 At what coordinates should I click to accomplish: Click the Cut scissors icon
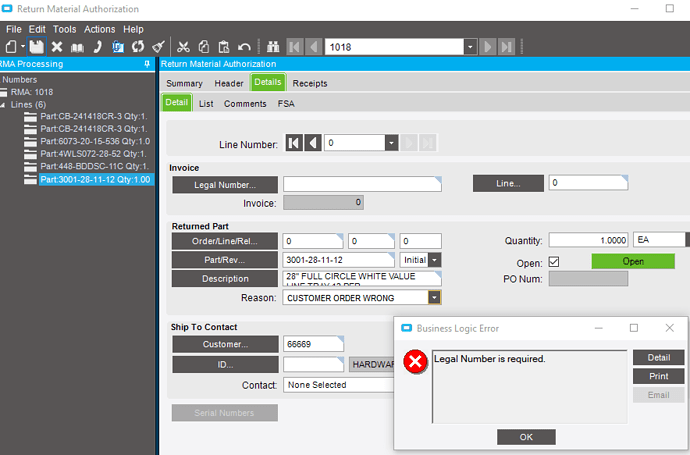pyautogui.click(x=183, y=47)
